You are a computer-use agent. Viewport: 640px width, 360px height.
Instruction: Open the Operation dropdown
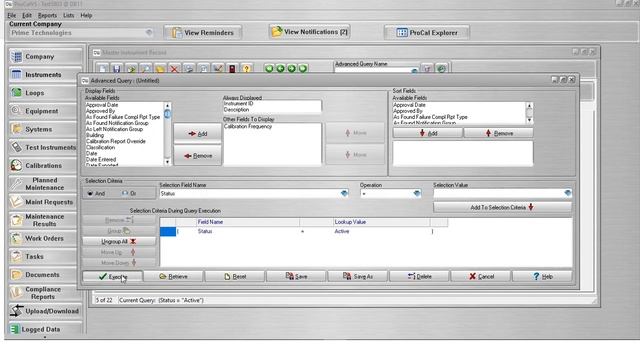[417, 193]
